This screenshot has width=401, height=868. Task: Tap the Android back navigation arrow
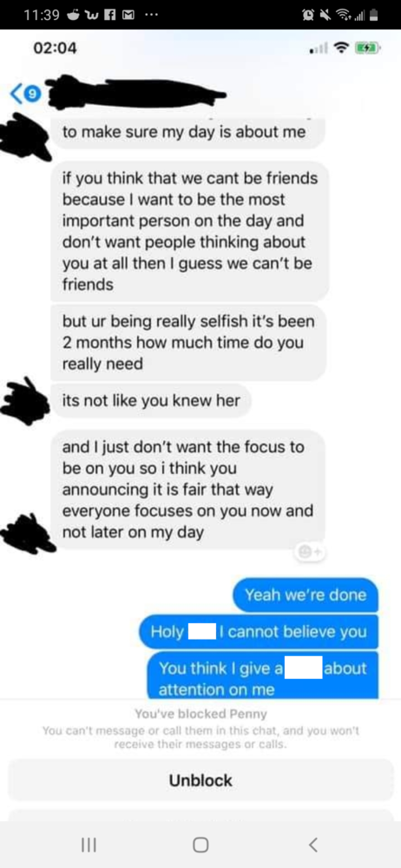313,845
